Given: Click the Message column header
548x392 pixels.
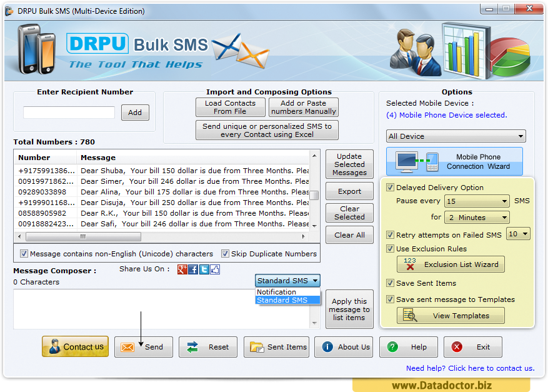Looking at the screenshot, I should tap(193, 158).
